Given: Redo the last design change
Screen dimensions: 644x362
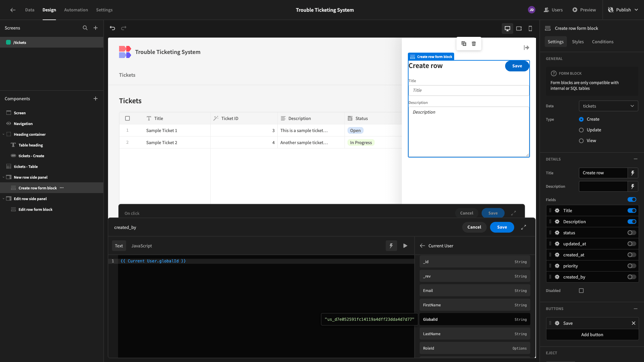Looking at the screenshot, I should tap(124, 28).
